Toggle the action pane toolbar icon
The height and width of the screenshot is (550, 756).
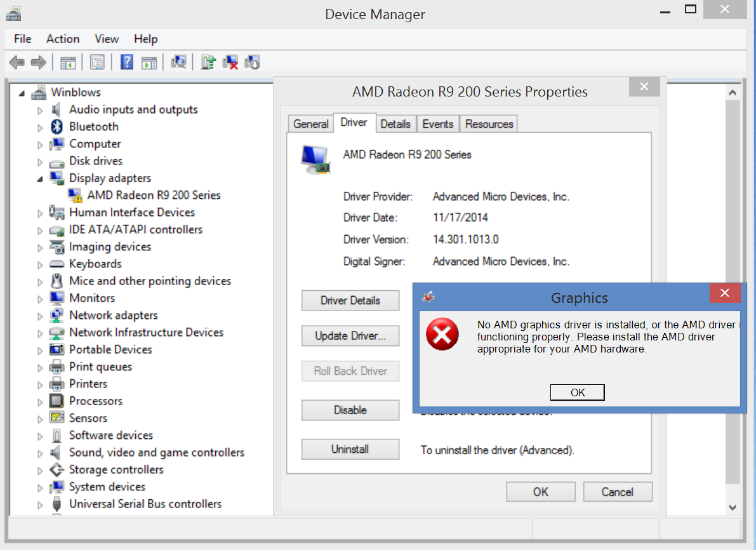coord(149,63)
